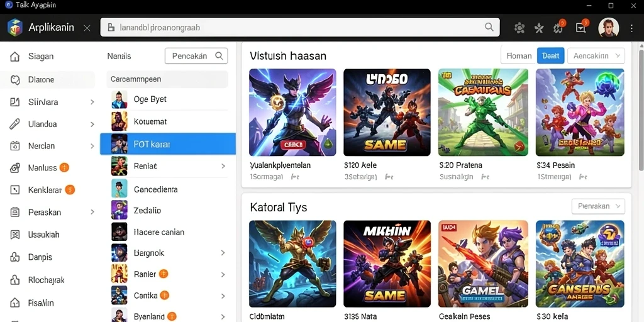Click the Ulandoa sidebar icon
644x322 pixels.
coord(15,124)
